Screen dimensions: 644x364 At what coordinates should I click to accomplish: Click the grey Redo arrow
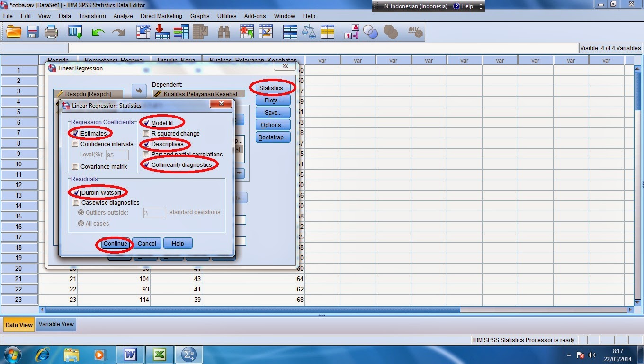(118, 32)
